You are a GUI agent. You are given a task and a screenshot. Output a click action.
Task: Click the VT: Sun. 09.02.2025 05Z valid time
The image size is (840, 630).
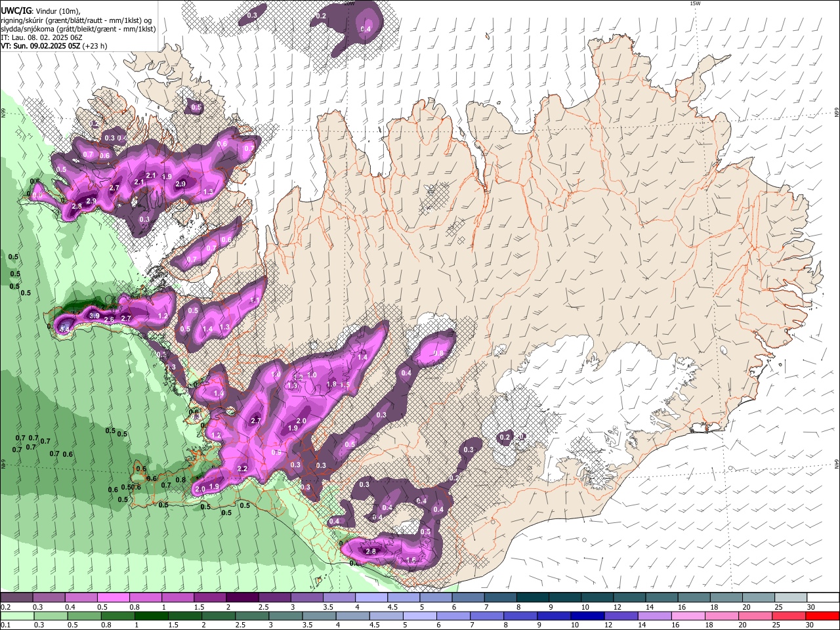point(41,46)
